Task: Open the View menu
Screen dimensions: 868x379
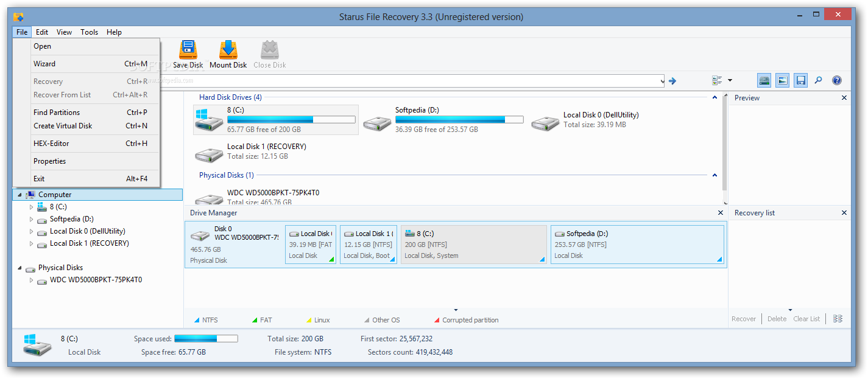Action: click(x=64, y=32)
